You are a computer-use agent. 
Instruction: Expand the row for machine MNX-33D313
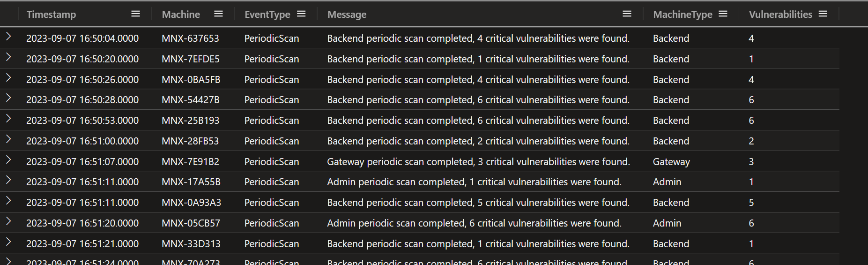click(8, 242)
